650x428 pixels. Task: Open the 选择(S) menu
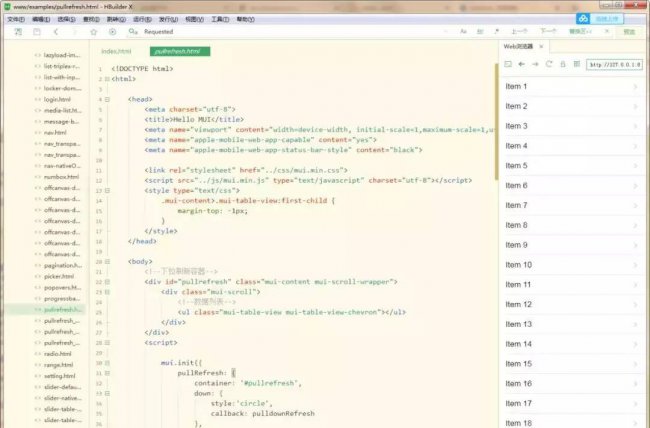coord(66,19)
